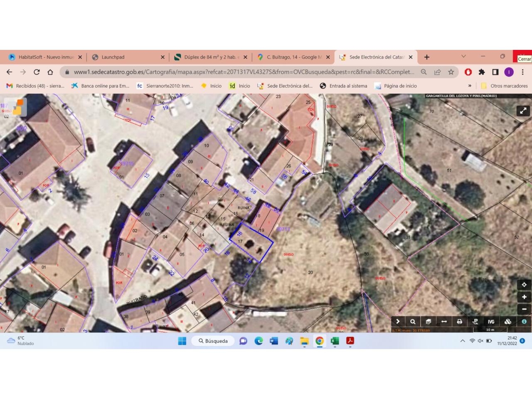Click the Catastro logo on the map

[17, 107]
